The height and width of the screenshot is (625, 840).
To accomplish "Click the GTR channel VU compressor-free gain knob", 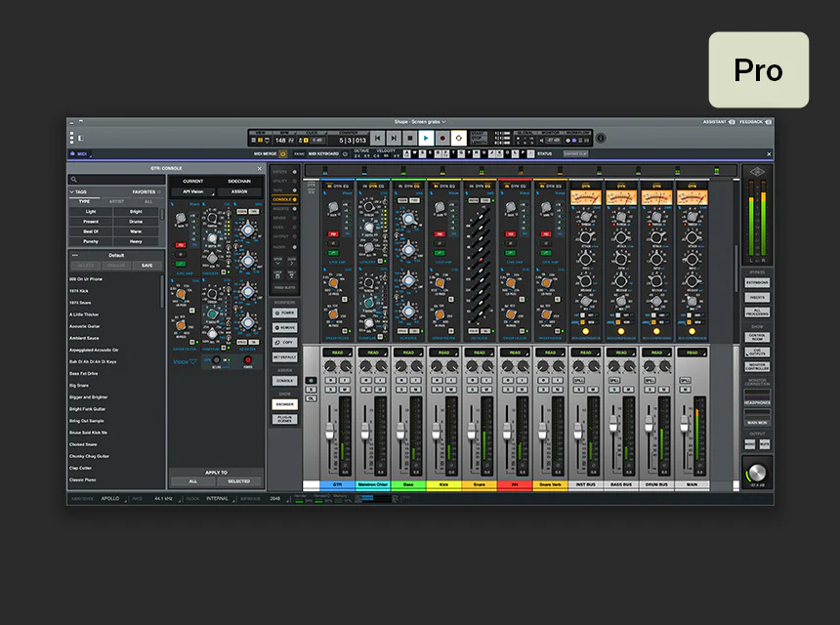I will tap(333, 207).
